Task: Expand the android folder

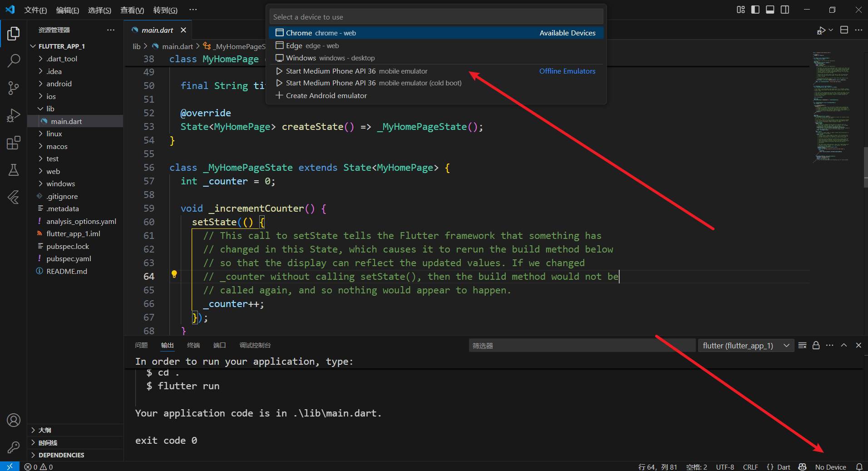Action: tap(59, 84)
